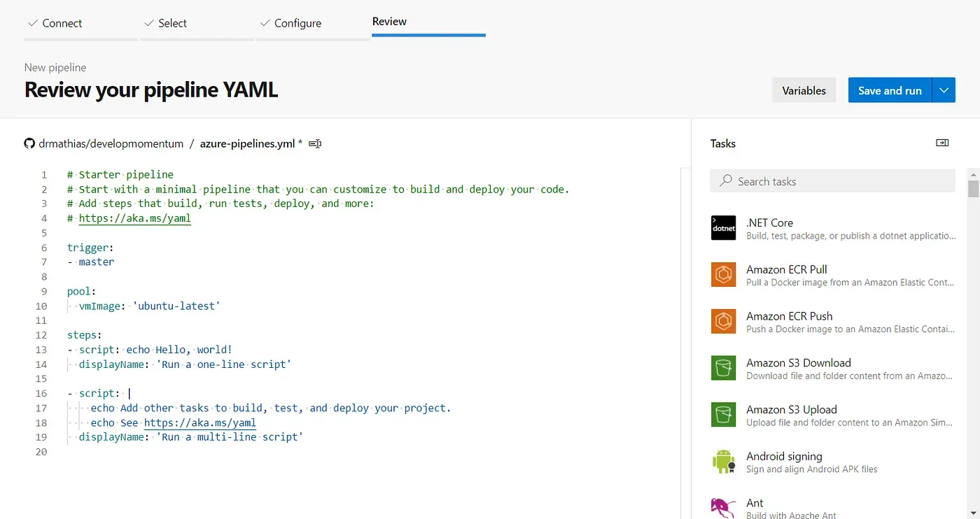This screenshot has width=980, height=519.
Task: Open the https://aka.ms/yaml link on line 4
Action: (x=134, y=218)
